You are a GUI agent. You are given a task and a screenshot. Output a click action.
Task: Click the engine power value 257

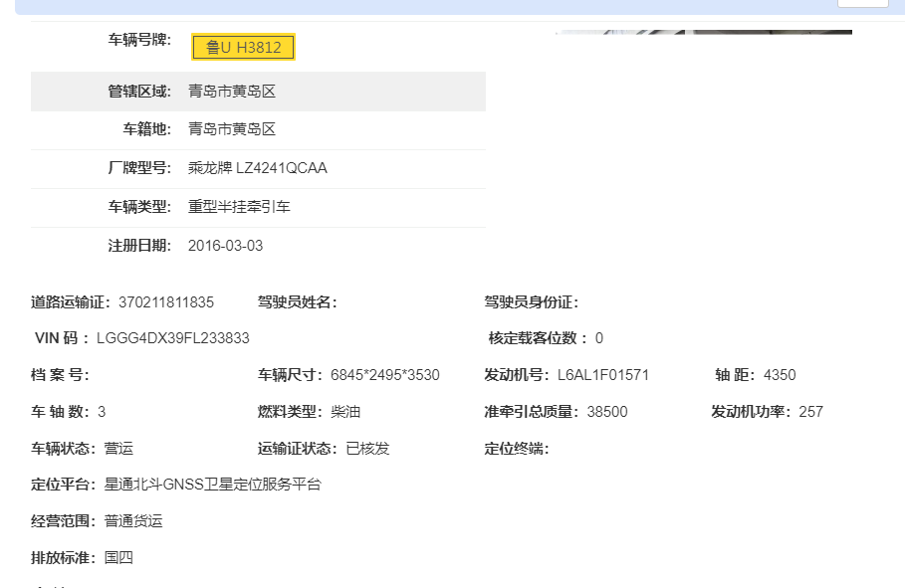click(x=810, y=412)
